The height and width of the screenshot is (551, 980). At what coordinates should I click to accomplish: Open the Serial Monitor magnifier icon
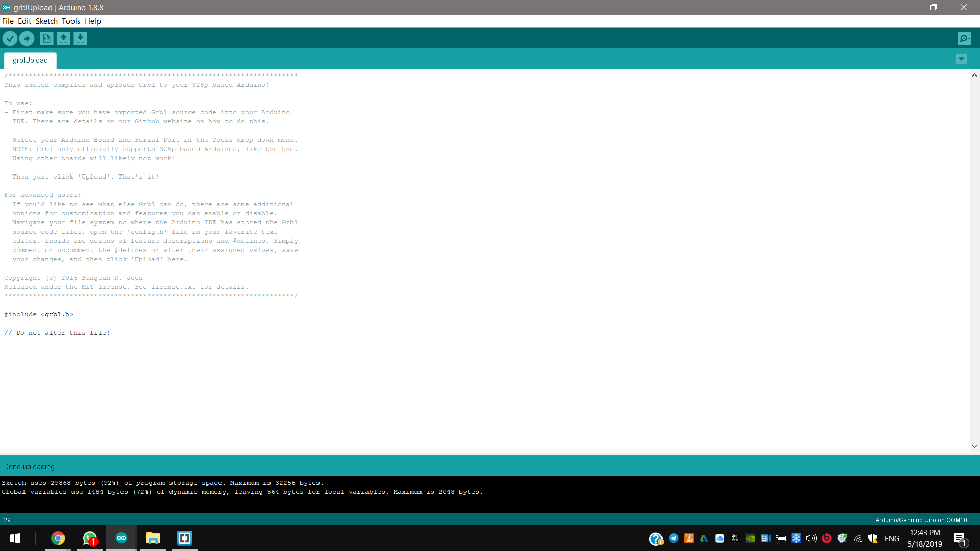[x=964, y=38]
